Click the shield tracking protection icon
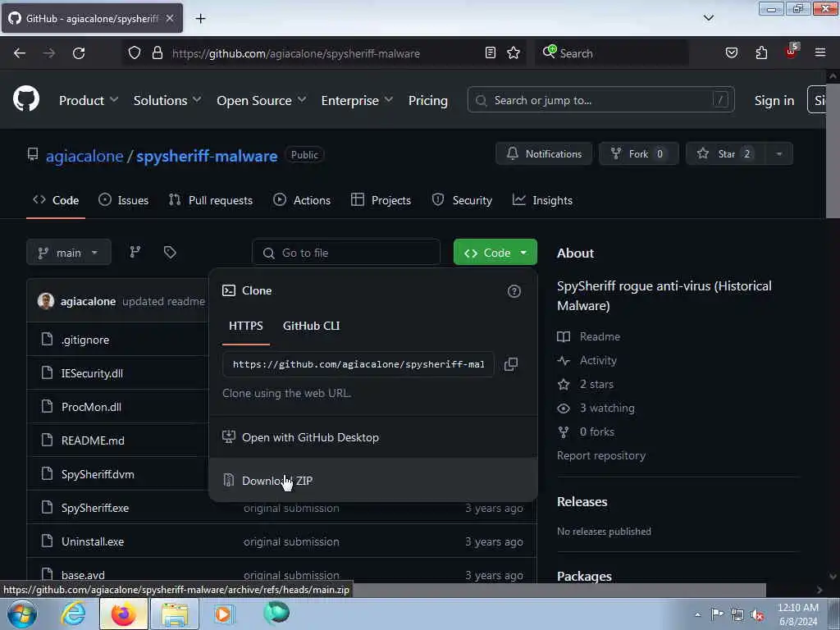The height and width of the screenshot is (630, 840). (x=135, y=52)
